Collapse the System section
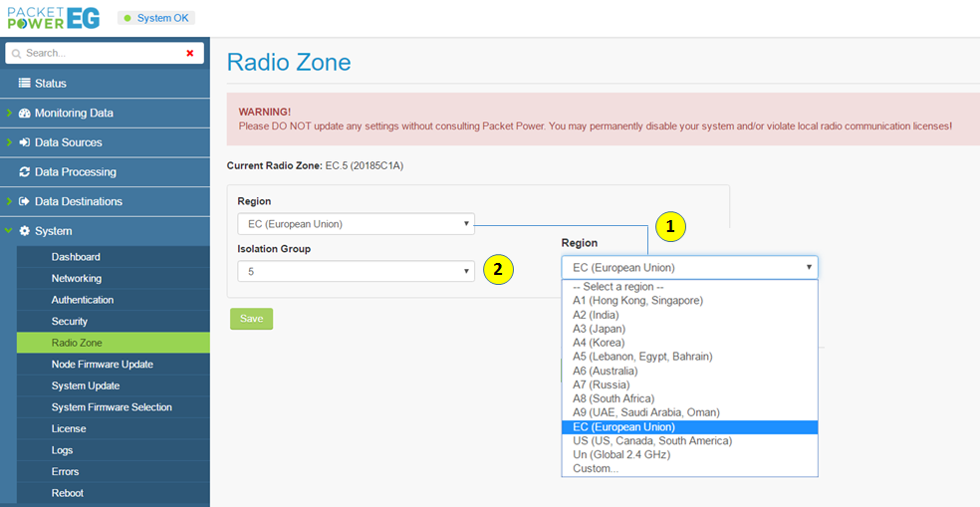 [53, 231]
